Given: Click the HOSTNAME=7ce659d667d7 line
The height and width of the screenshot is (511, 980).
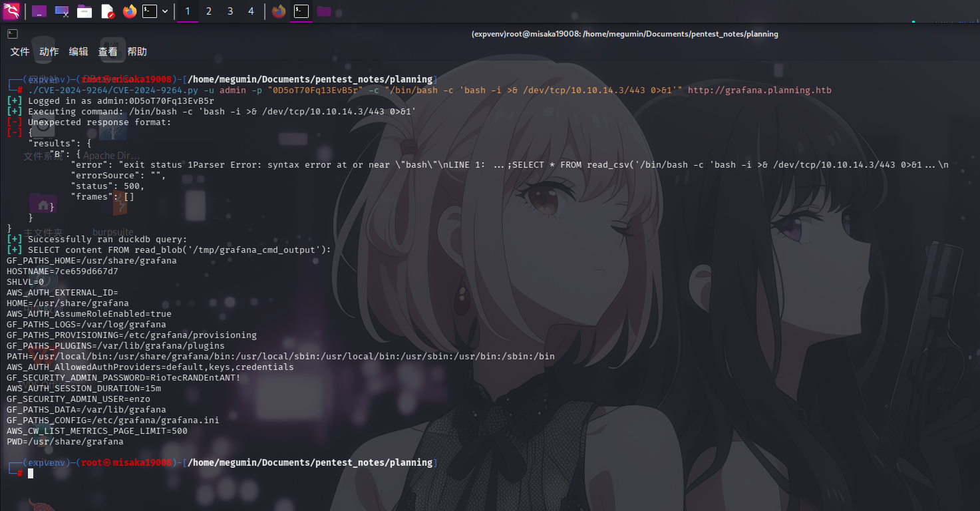Looking at the screenshot, I should tap(63, 271).
